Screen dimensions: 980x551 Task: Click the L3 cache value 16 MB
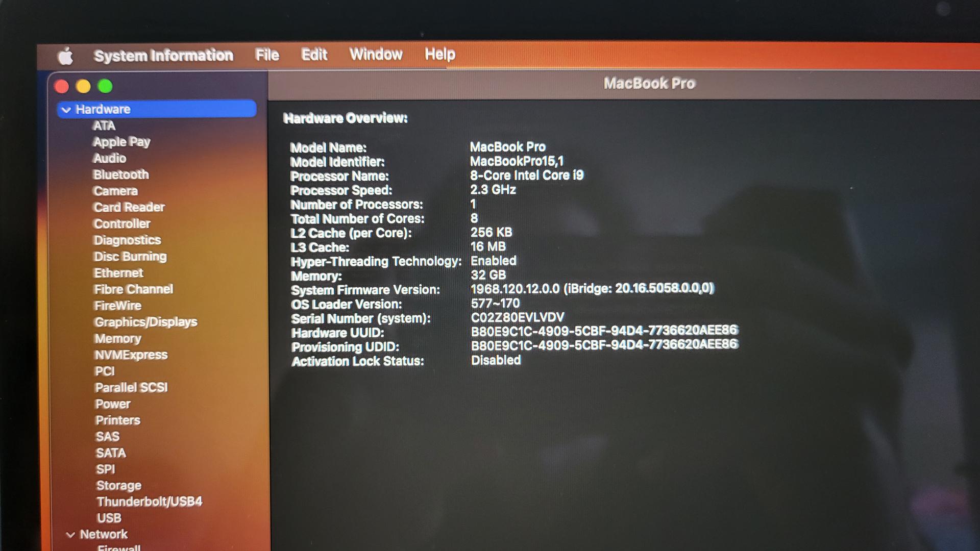click(x=488, y=247)
